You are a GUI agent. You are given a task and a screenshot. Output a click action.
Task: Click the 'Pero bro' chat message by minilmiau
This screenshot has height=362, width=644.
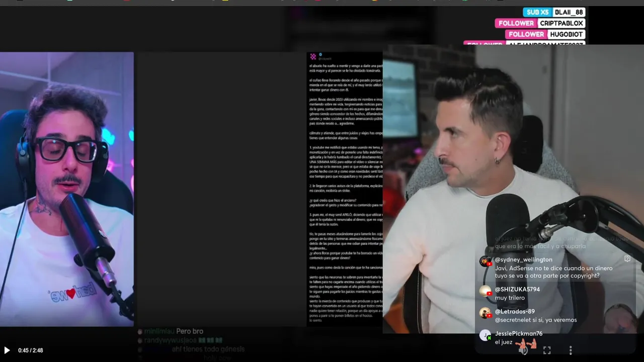point(190,331)
